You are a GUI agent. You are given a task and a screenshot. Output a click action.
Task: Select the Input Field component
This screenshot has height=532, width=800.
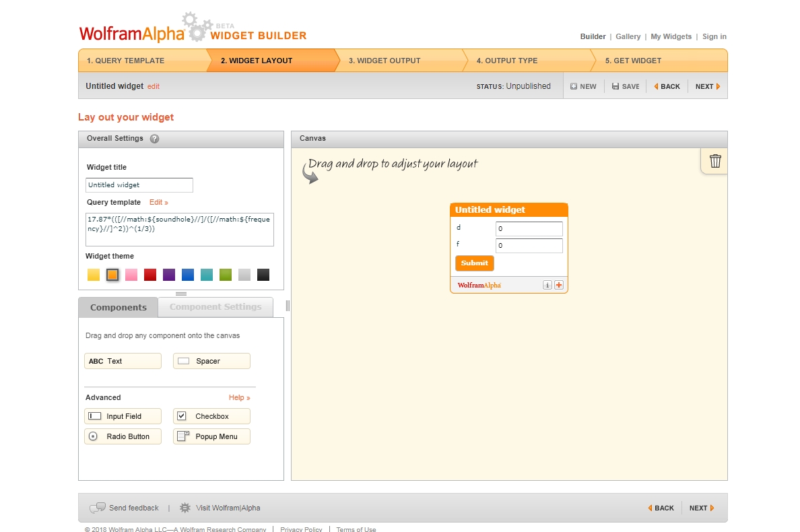pos(123,416)
